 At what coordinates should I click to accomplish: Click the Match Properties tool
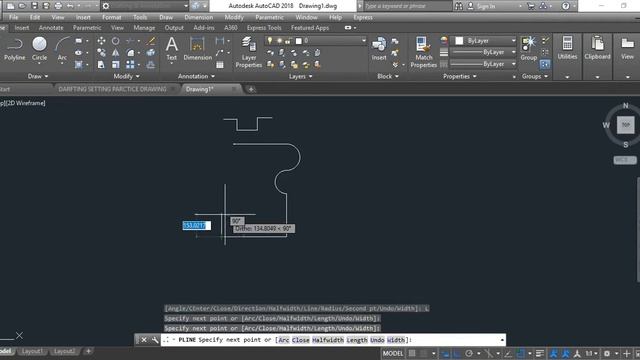423,52
